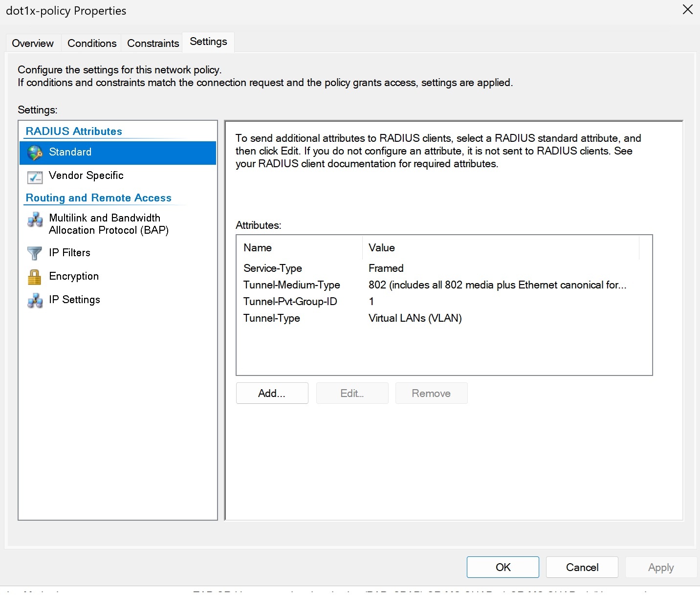Open the IP Settings item
This screenshot has height=595, width=700.
coord(118,300)
